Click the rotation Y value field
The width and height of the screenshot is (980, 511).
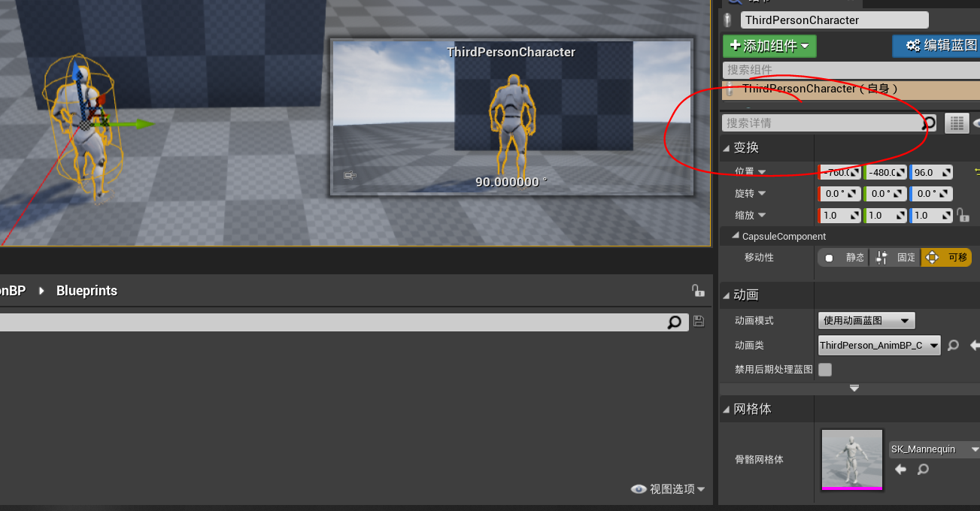(x=885, y=194)
